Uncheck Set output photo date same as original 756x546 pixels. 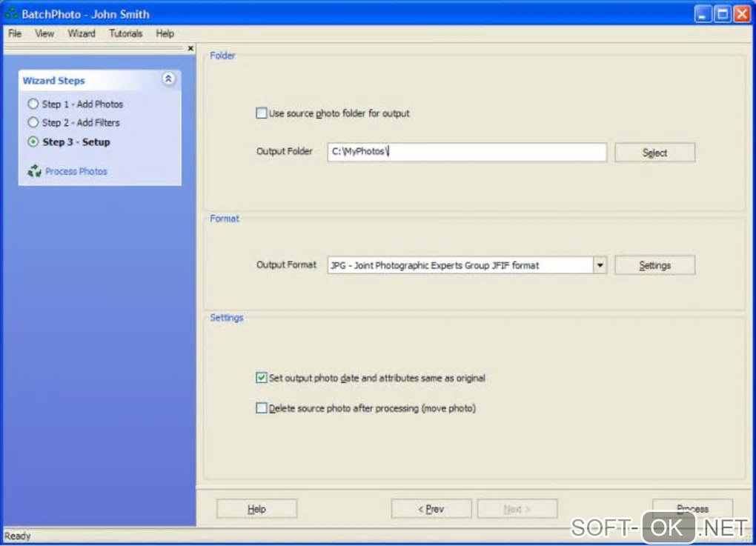[262, 378]
